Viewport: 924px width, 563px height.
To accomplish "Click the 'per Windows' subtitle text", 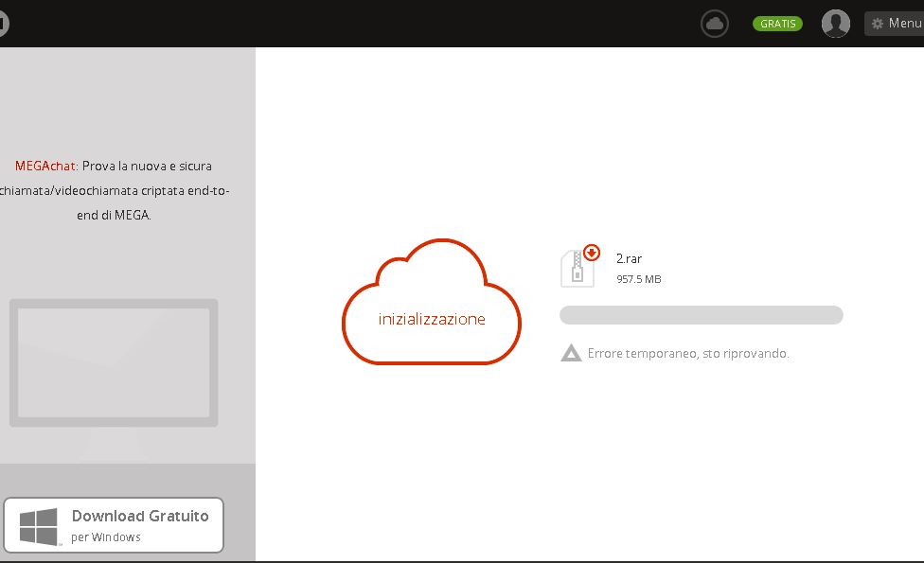I will (106, 537).
